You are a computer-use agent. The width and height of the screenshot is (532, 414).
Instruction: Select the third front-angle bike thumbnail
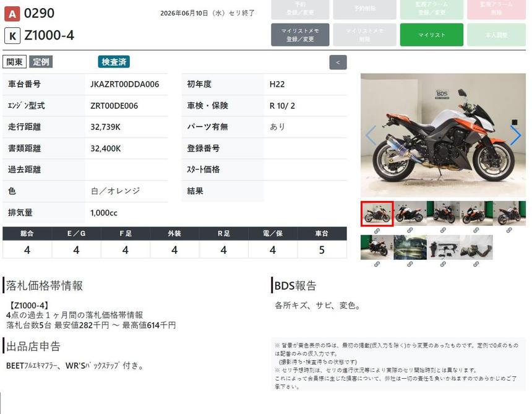click(x=443, y=213)
